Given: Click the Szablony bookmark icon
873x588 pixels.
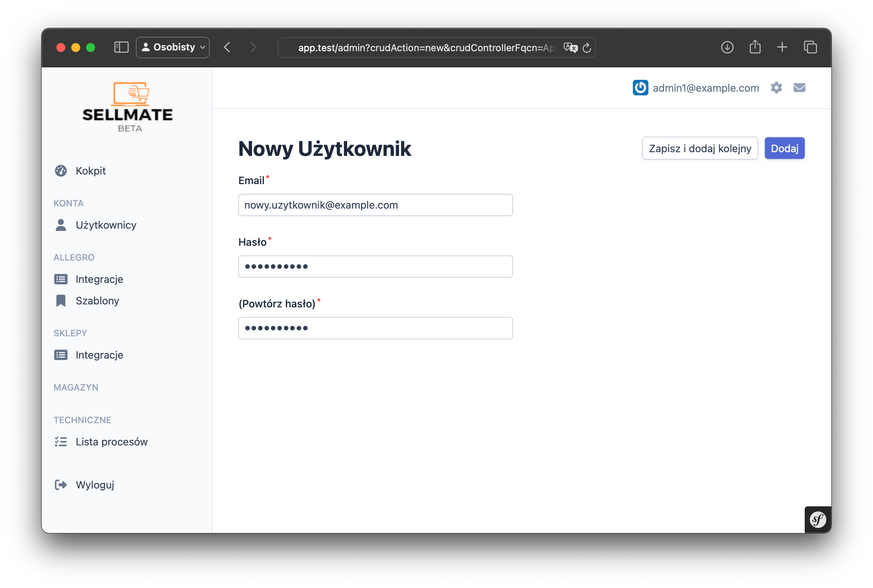Looking at the screenshot, I should 61,301.
